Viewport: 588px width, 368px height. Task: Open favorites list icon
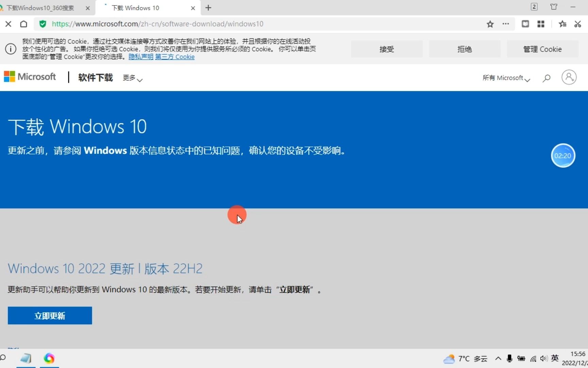point(562,24)
